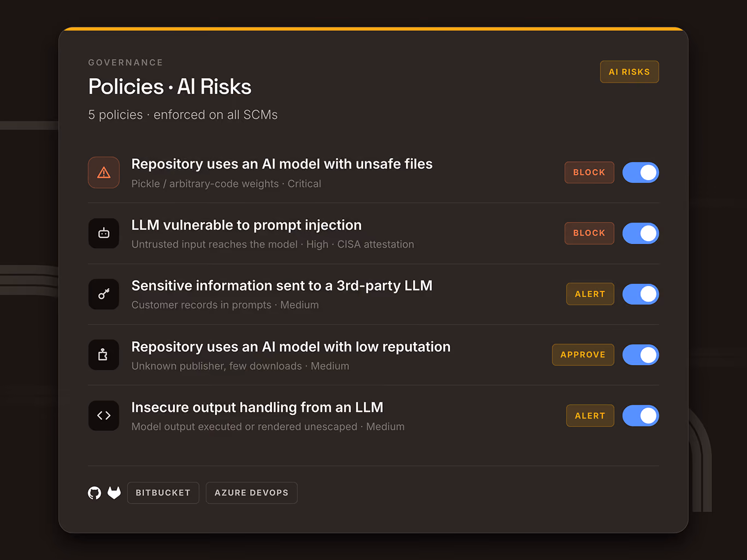Open 'Insecure output handling from an LLM'
Viewport: 747px width, 560px height.
[257, 408]
